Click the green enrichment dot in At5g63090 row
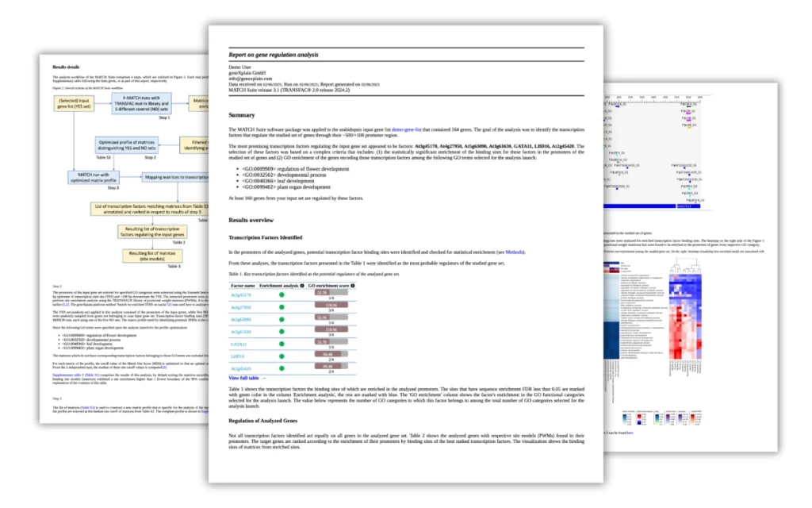The height and width of the screenshot is (508, 812). (x=282, y=319)
